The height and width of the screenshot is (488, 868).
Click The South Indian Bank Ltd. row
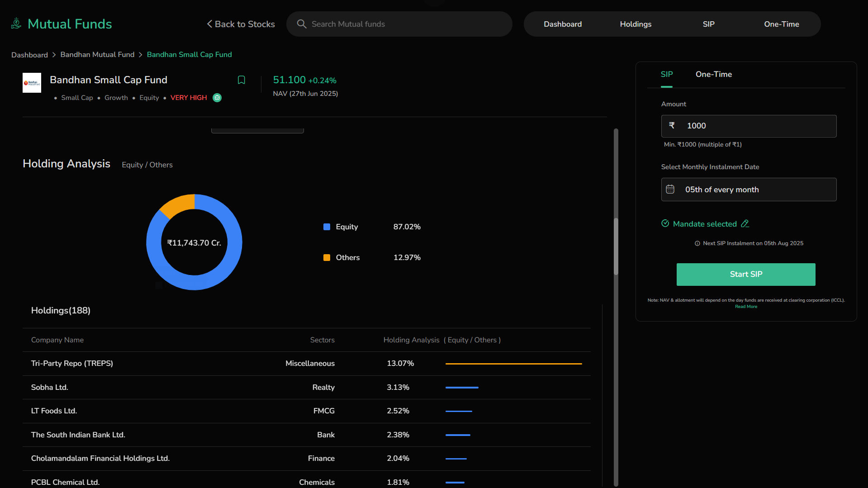pos(307,435)
